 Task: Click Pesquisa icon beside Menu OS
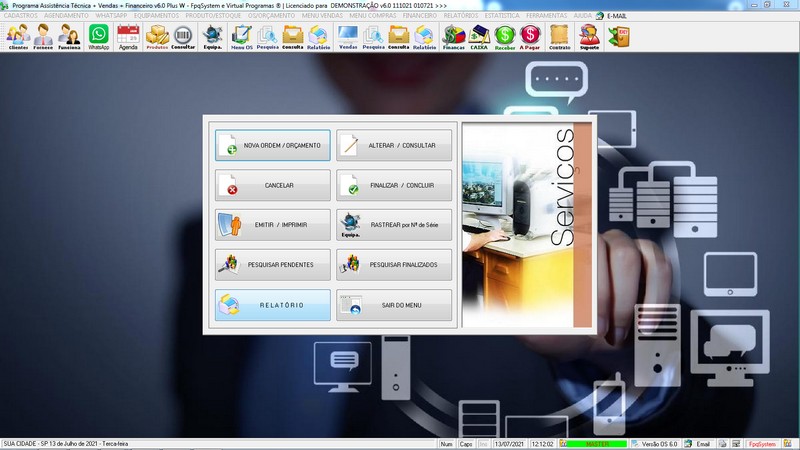coord(267,37)
